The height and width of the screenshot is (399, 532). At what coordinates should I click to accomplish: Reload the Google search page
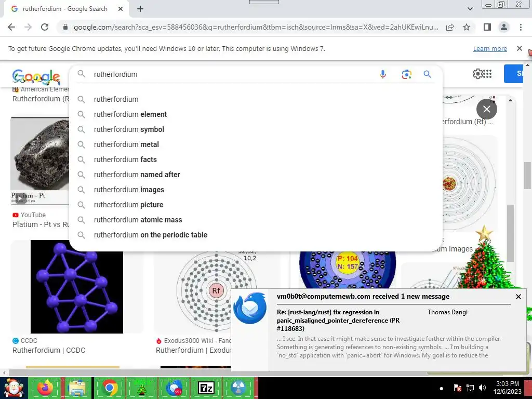click(45, 27)
